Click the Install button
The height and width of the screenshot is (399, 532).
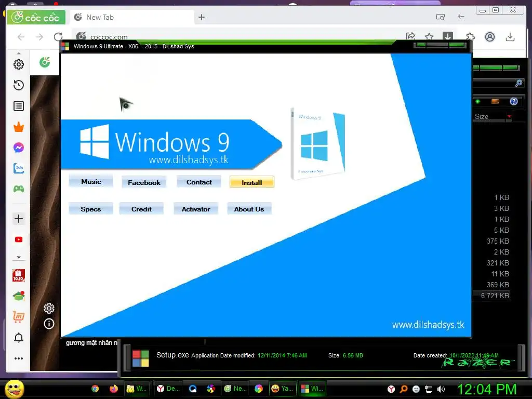pos(252,182)
